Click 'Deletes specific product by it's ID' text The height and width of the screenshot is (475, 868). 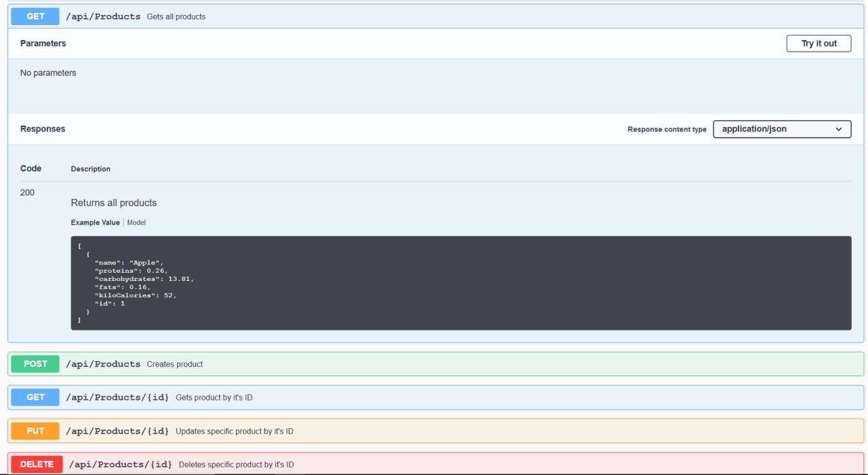point(237,465)
